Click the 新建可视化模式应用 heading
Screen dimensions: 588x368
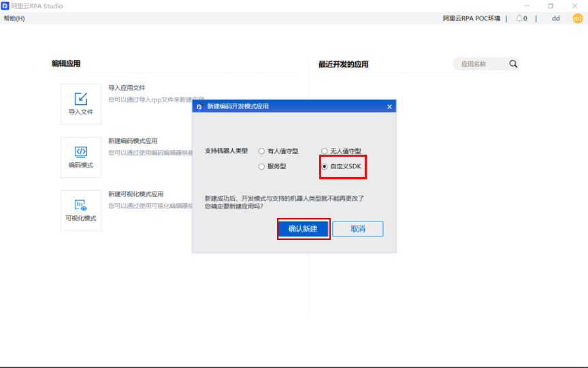135,194
